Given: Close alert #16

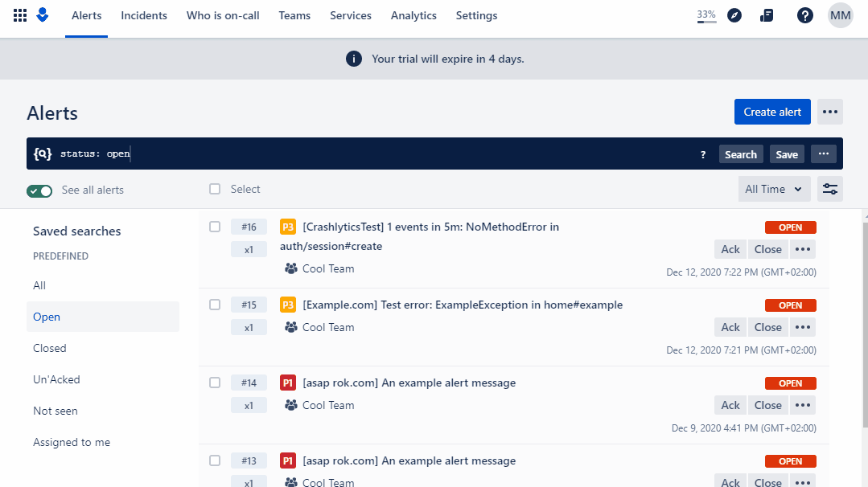Looking at the screenshot, I should tap(767, 249).
